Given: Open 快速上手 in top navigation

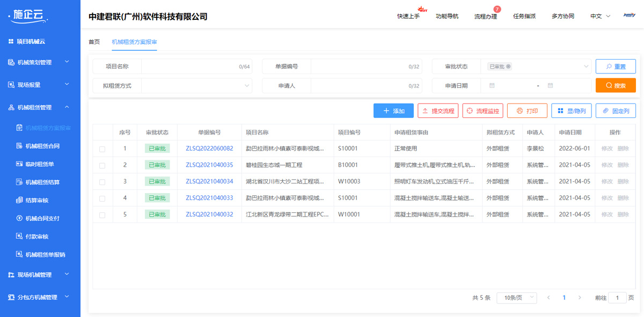Looking at the screenshot, I should 408,16.
